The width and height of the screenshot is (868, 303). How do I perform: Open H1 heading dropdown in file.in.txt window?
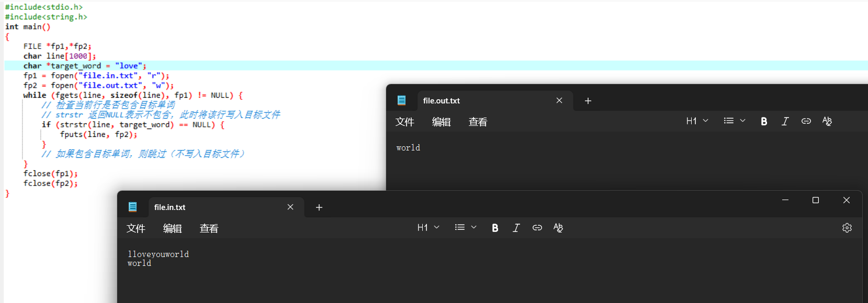coord(429,228)
